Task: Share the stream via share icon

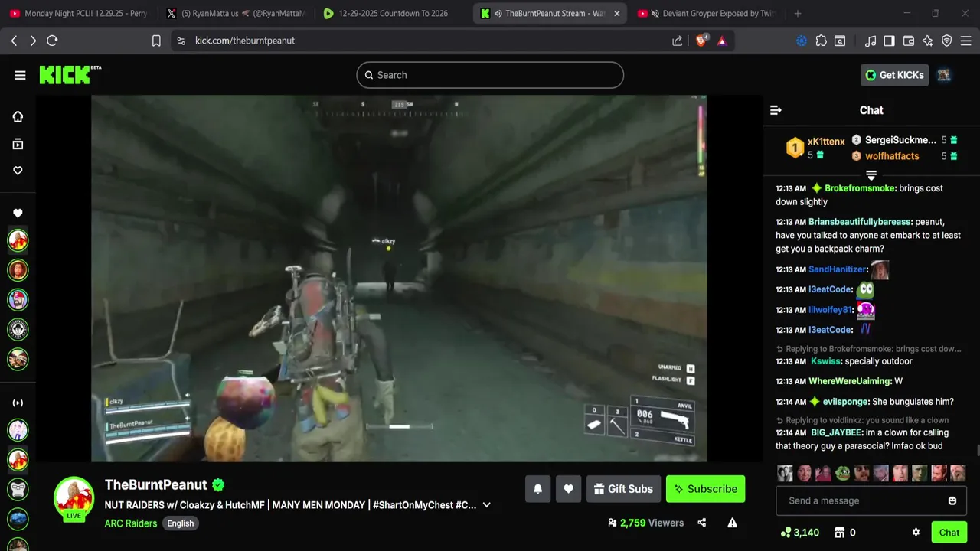Action: tap(702, 523)
